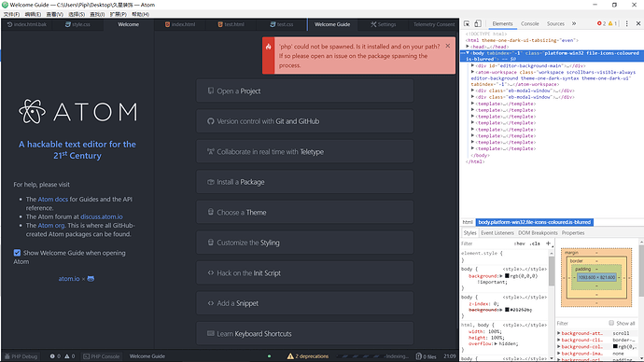Screen dimensions: 644x362
Task: Open the 文件(F) menu
Action: tap(11, 14)
